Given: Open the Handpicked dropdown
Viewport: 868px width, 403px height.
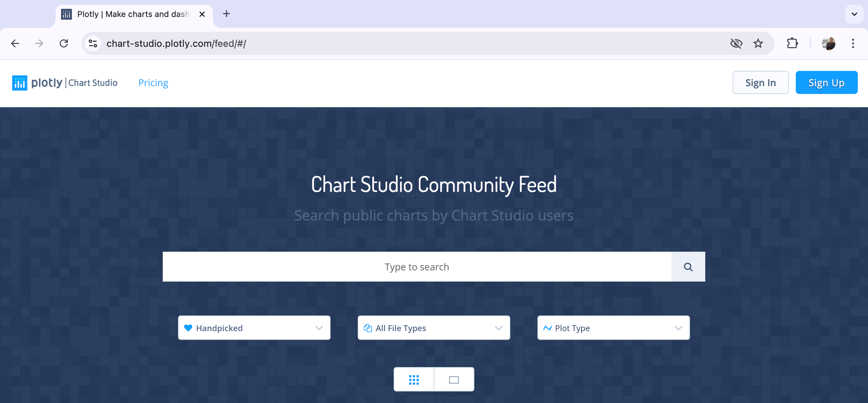Looking at the screenshot, I should coord(254,328).
